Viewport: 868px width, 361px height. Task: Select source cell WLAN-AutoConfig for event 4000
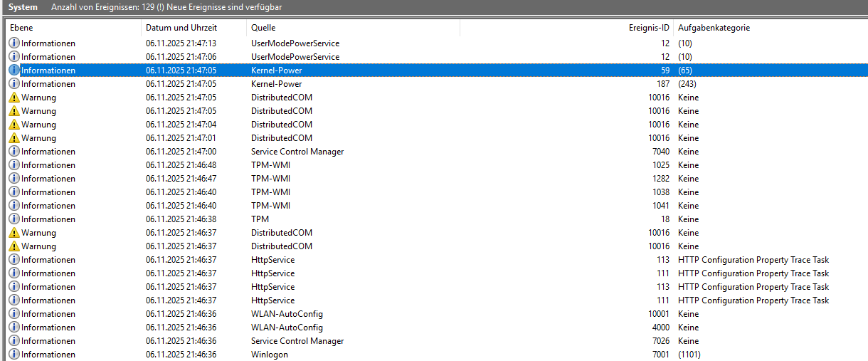pos(287,328)
